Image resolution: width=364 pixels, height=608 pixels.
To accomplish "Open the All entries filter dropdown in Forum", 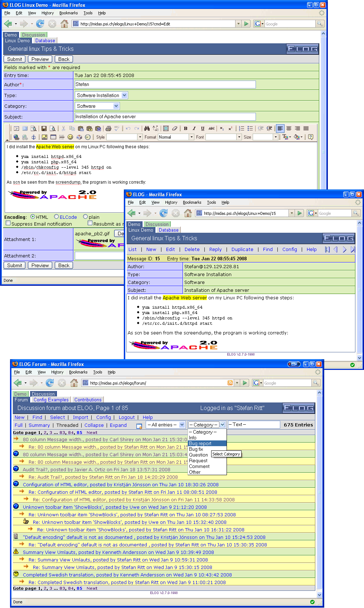I will coord(166,425).
